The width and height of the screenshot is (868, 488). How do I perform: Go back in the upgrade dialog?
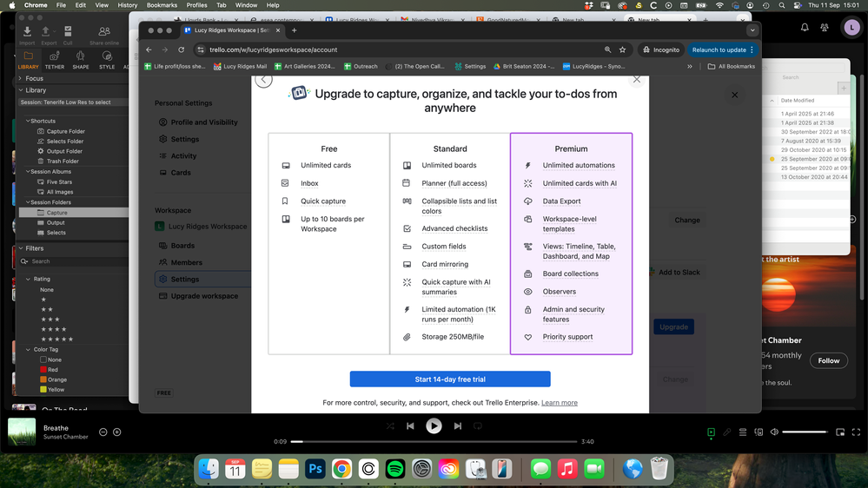[x=264, y=80]
